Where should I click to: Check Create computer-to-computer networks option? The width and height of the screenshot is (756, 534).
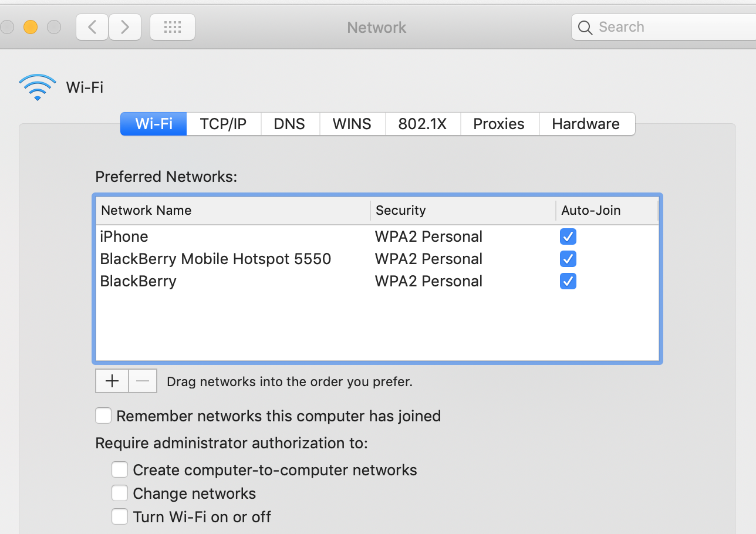pyautogui.click(x=120, y=470)
